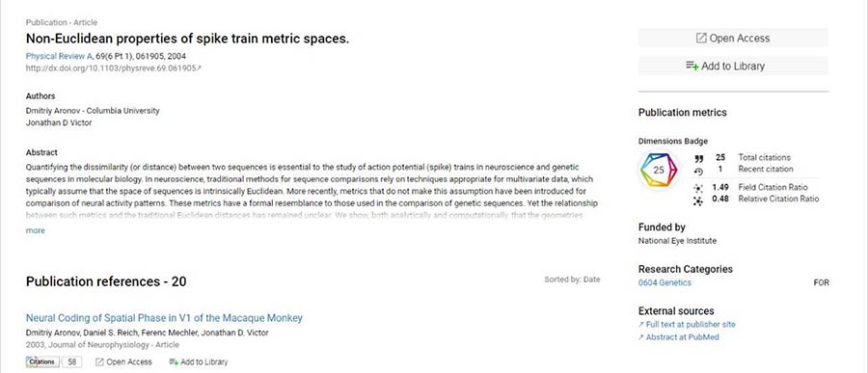The width and height of the screenshot is (868, 373).
Task: Open Neural Coding of Spatial Phase reference
Action: [x=164, y=318]
